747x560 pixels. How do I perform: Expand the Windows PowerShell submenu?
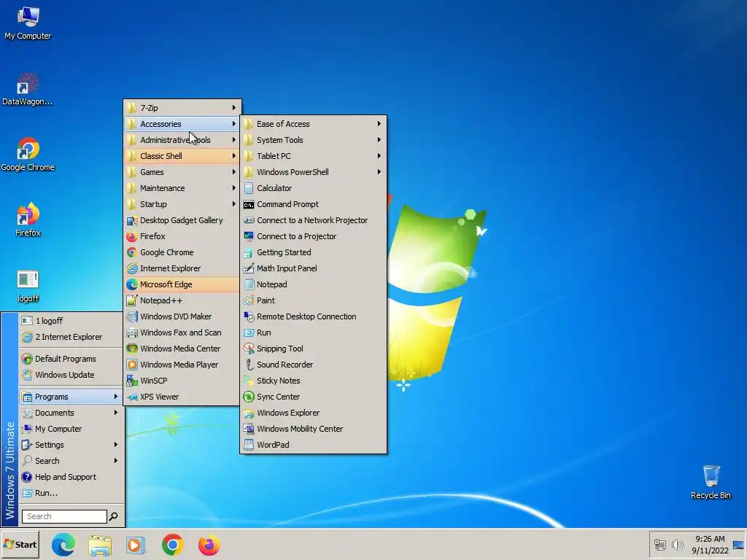point(314,172)
